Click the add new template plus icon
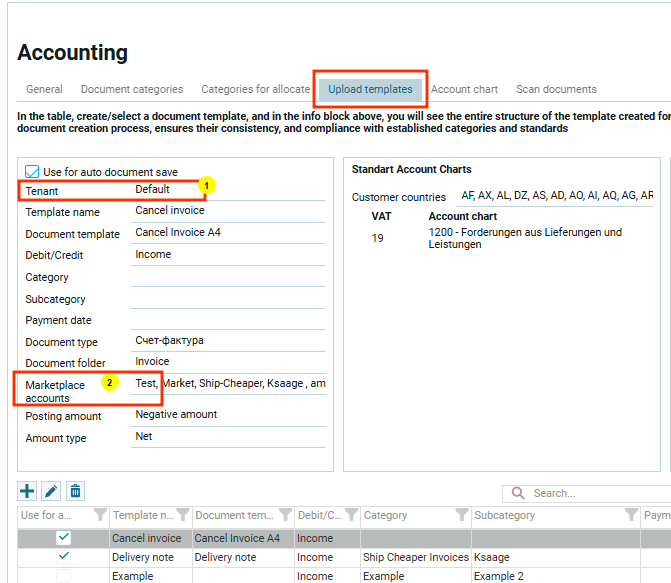The width and height of the screenshot is (671, 583). (x=27, y=491)
